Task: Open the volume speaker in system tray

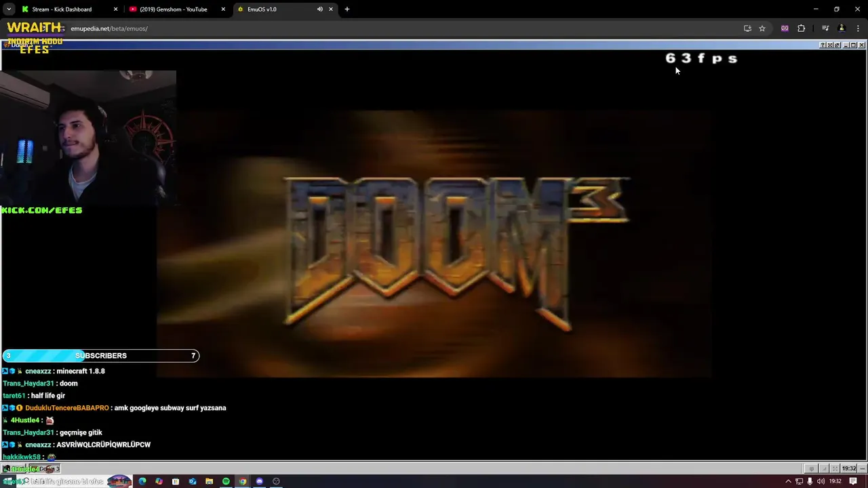Action: [x=821, y=481]
